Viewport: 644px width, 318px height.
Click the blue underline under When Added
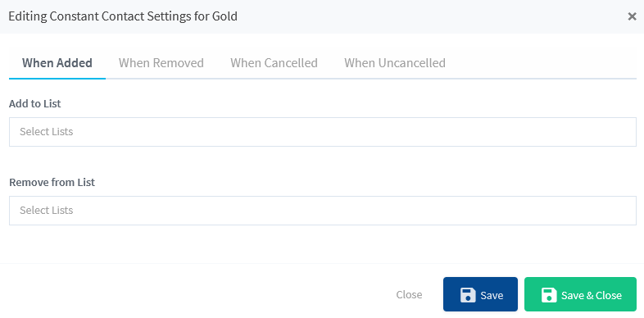tap(57, 78)
